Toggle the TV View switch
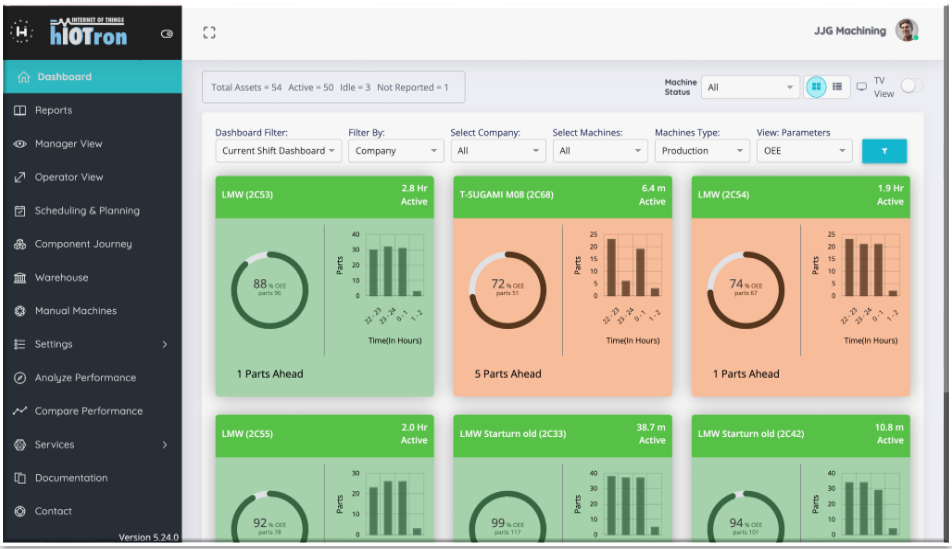Viewport: 952px width, 549px height. tap(910, 87)
